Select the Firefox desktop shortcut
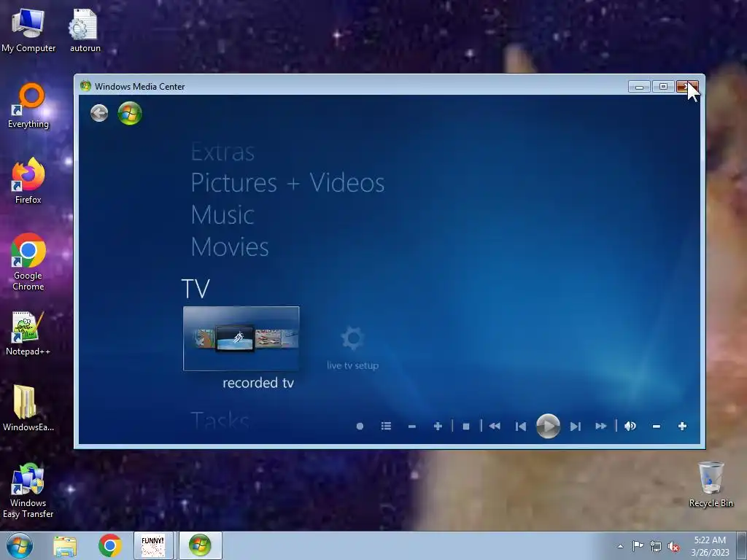 click(x=28, y=182)
